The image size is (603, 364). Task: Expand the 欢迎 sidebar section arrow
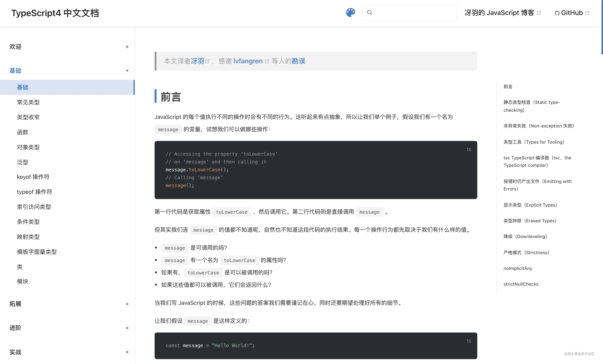point(127,47)
